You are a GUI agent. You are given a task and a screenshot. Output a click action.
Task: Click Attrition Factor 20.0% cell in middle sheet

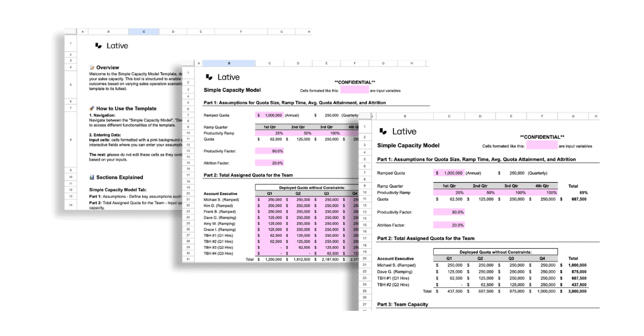[x=270, y=163]
